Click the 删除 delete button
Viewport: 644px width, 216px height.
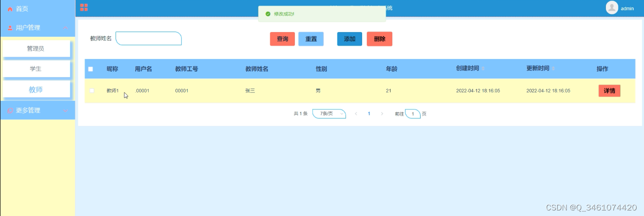point(379,39)
